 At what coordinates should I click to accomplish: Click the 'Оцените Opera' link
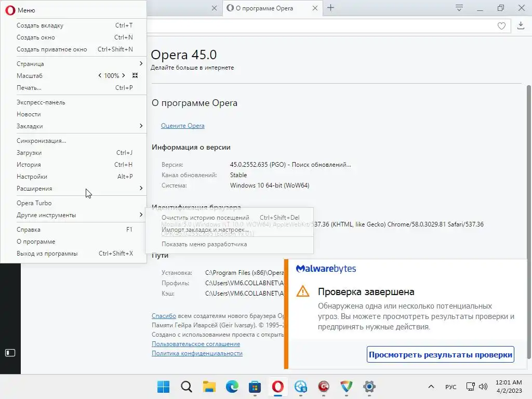tap(182, 126)
